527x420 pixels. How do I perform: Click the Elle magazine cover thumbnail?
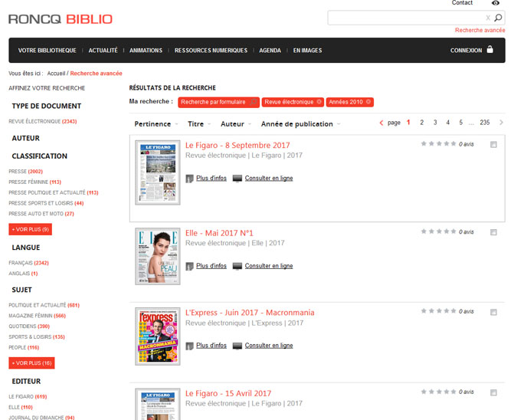point(158,256)
